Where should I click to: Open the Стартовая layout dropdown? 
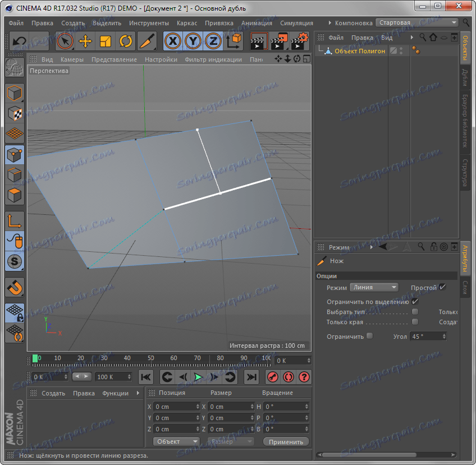tap(418, 22)
